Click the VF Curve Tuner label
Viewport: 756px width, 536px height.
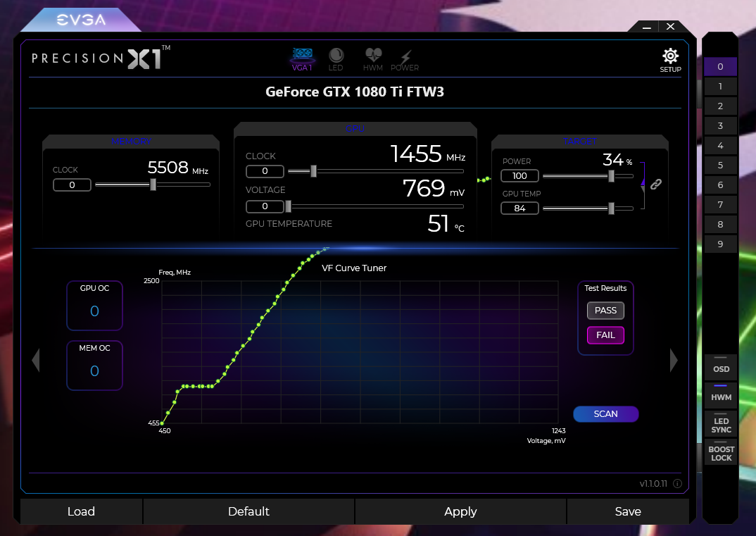pyautogui.click(x=354, y=268)
